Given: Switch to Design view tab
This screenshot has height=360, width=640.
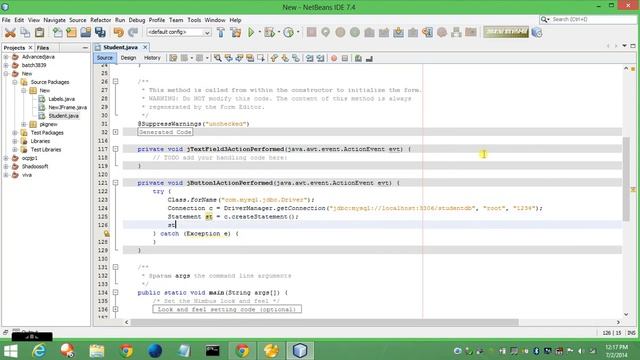Looking at the screenshot, I should pyautogui.click(x=128, y=58).
